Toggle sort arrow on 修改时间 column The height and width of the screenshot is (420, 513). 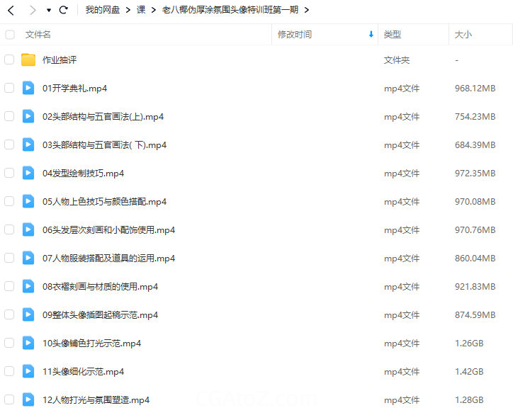pos(371,35)
